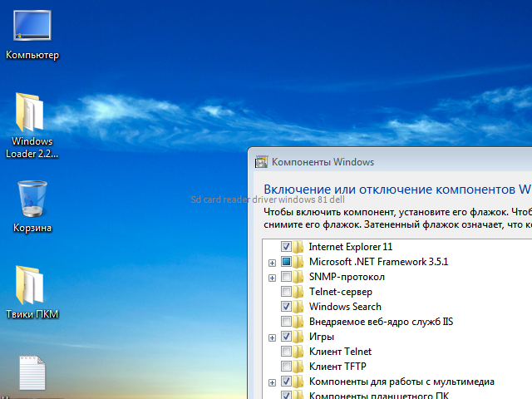Uncheck Компоненты для работы с мультимедиа checkbox
The image size is (532, 399).
[286, 382]
